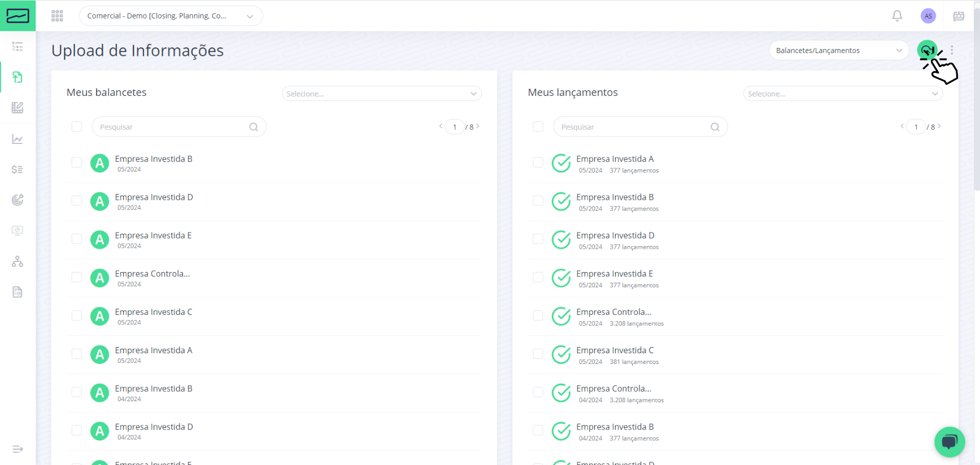
Task: Open the apps grid launcher icon
Action: [x=57, y=16]
